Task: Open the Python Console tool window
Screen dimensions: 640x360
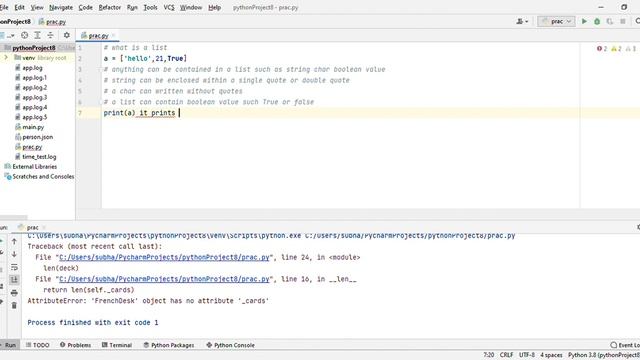Action: [231, 345]
